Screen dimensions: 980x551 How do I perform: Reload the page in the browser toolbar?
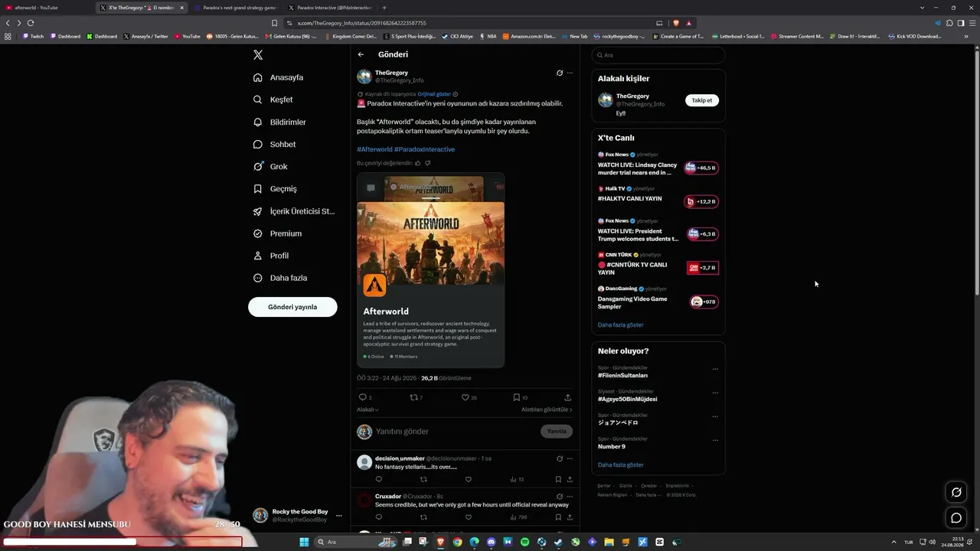tap(31, 23)
